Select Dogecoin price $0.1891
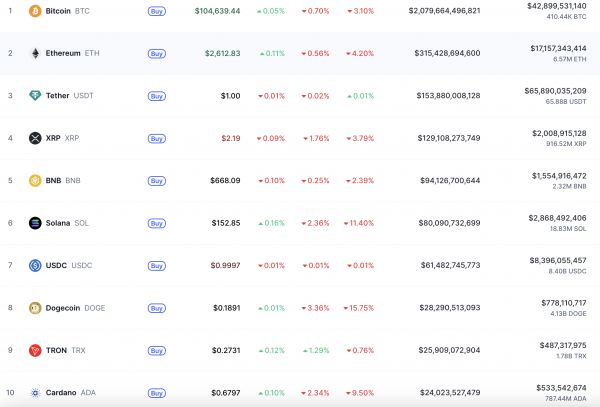The height and width of the screenshot is (407, 600). tap(227, 308)
